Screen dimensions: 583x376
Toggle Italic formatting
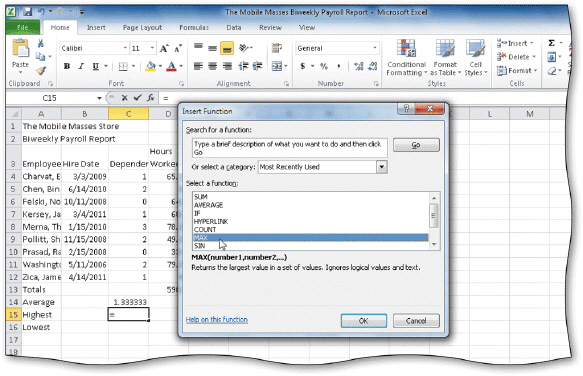81,66
